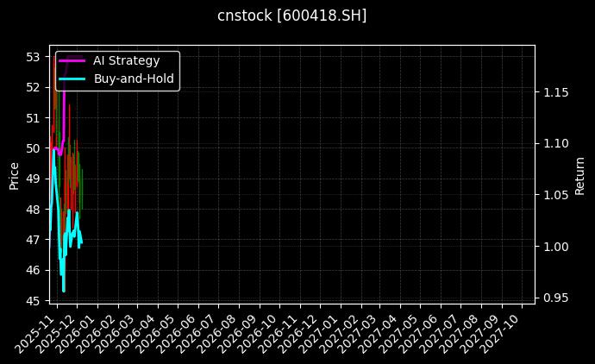Click the 1.10 return tick label

click(556, 143)
